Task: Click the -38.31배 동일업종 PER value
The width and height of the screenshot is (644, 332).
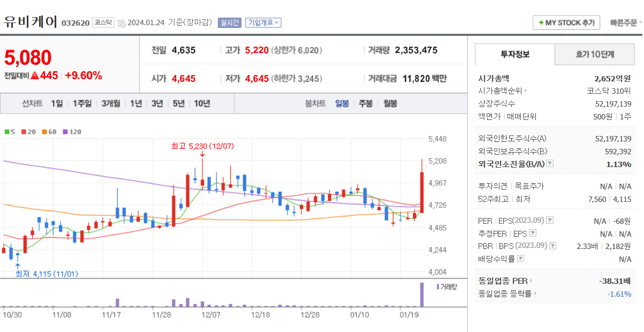Action: coord(615,281)
